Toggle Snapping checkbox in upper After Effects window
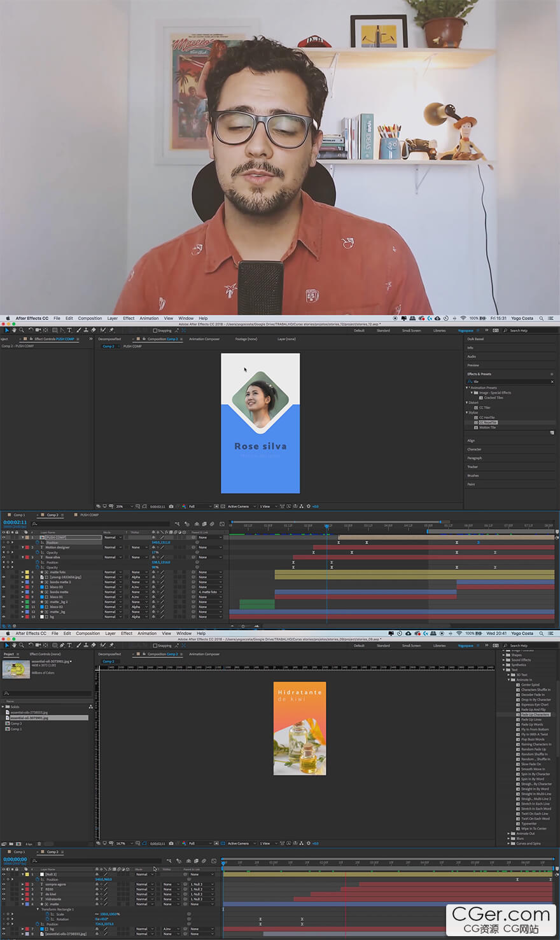The width and height of the screenshot is (560, 940). click(x=155, y=330)
